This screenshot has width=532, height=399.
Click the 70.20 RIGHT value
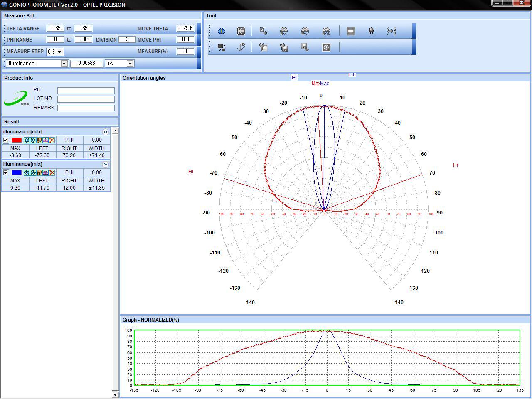tap(69, 155)
